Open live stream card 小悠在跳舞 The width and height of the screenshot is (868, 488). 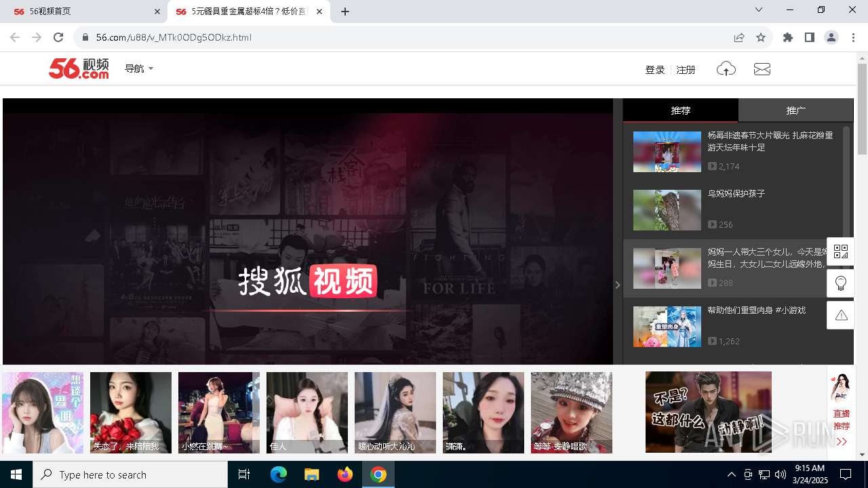click(219, 413)
